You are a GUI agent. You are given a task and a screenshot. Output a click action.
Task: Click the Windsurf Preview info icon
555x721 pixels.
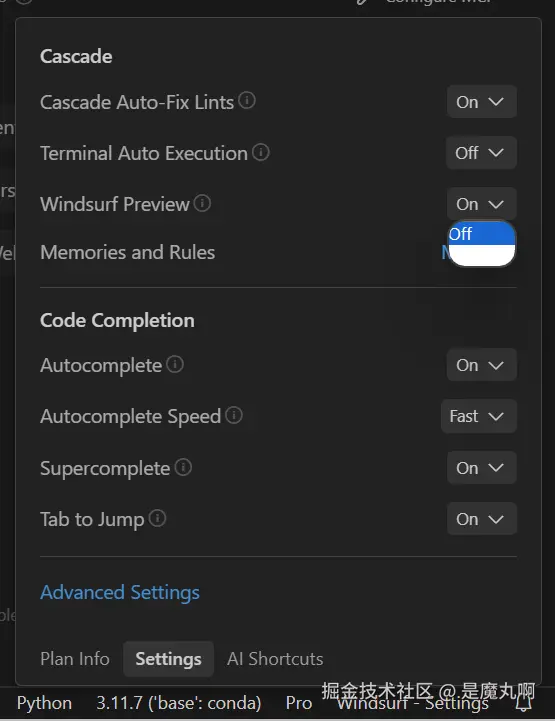pyautogui.click(x=202, y=203)
